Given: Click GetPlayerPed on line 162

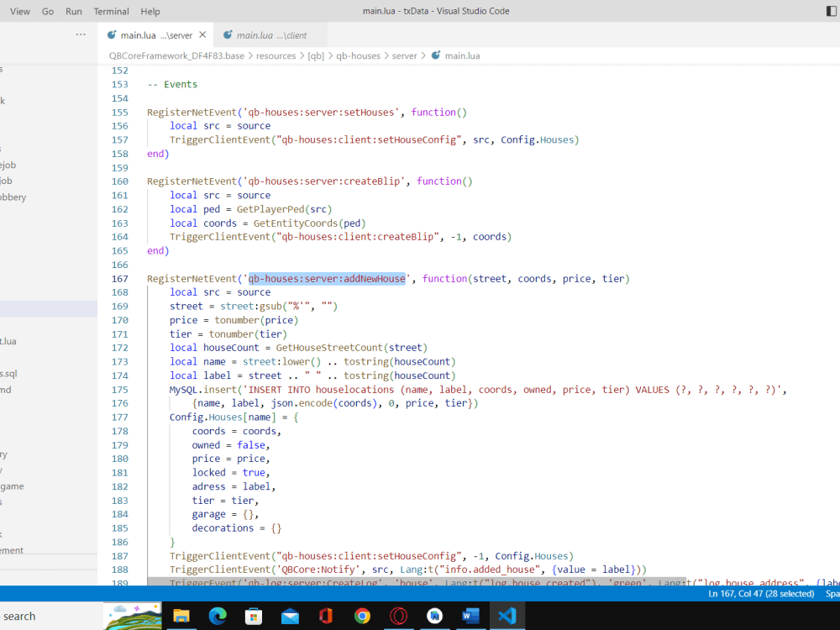Looking at the screenshot, I should click(270, 209).
